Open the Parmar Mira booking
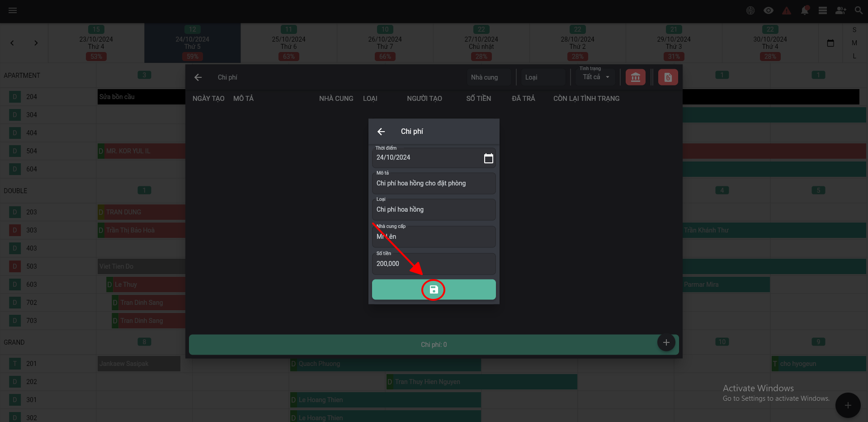This screenshot has width=868, height=422. click(726, 284)
